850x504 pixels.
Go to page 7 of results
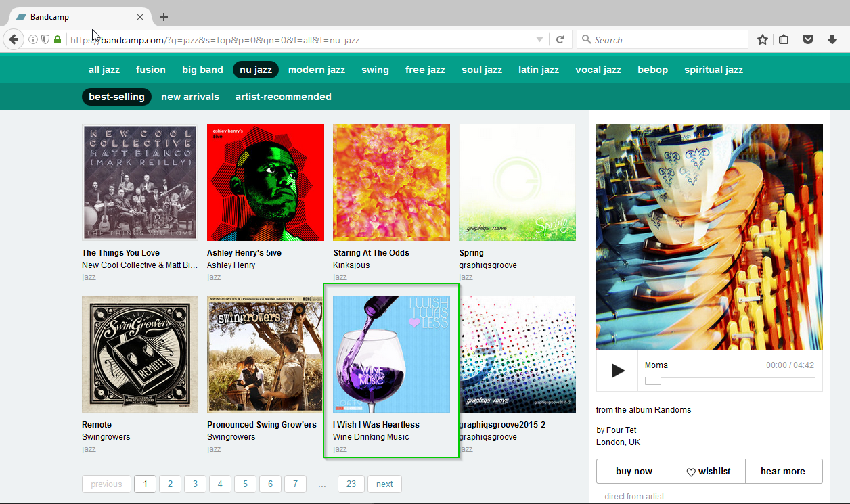coord(295,484)
